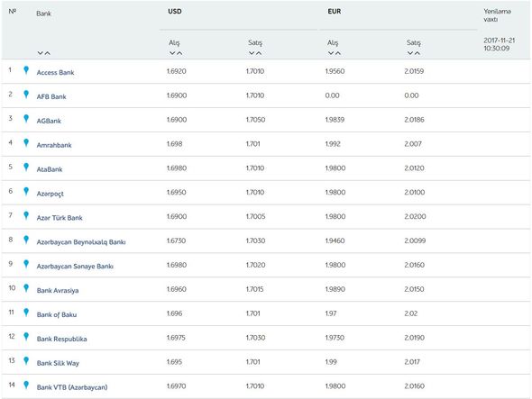Sort USD Satış column descending
Image resolution: width=532 pixels, height=399 pixels.
[252, 53]
